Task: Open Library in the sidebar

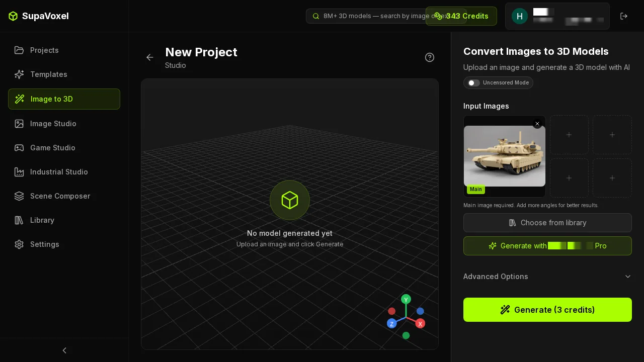Action: coord(64,220)
